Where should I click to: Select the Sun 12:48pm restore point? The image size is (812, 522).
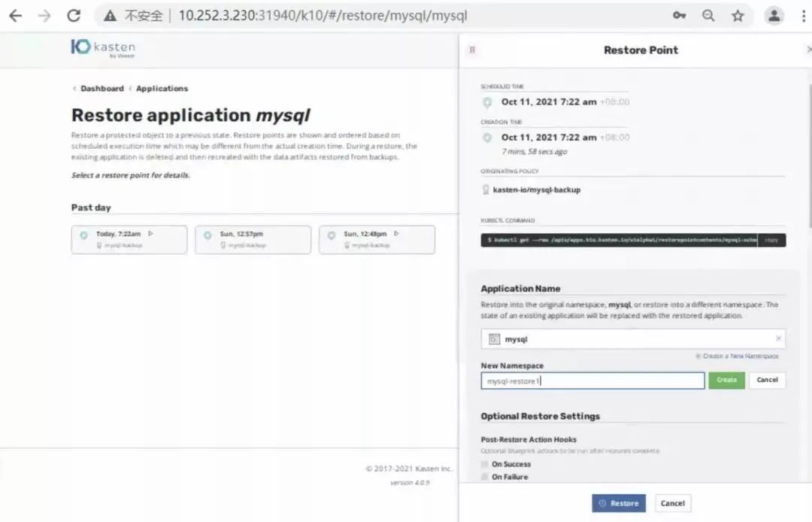[377, 239]
